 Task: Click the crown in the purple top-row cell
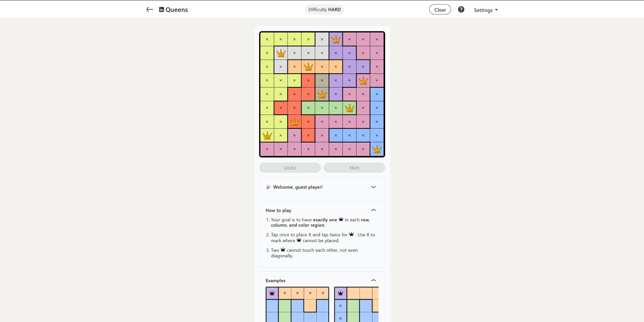point(336,39)
